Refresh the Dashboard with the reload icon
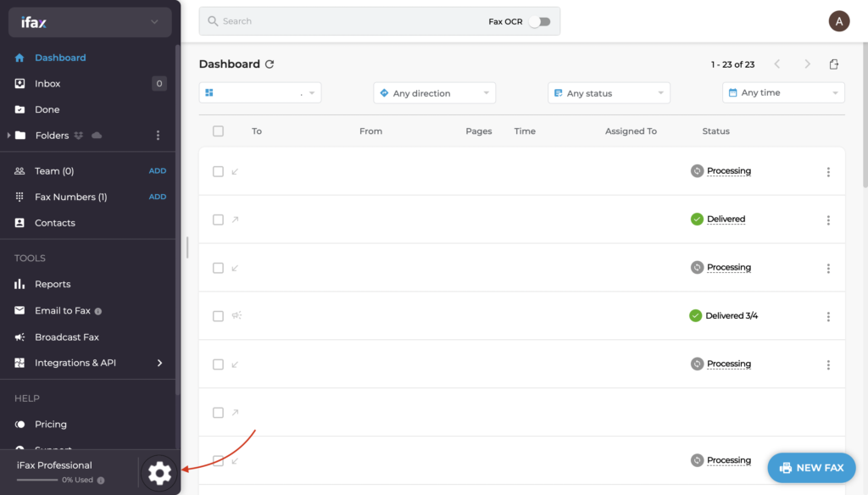868x495 pixels. pyautogui.click(x=270, y=64)
